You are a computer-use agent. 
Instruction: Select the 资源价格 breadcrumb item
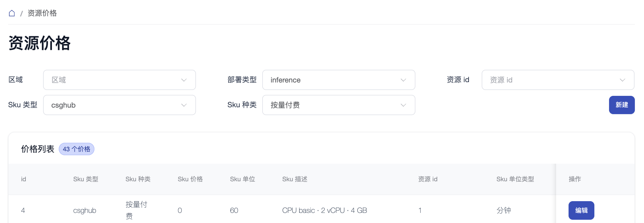pyautogui.click(x=42, y=13)
